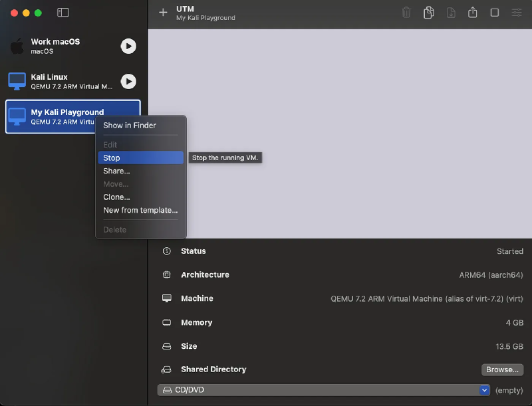Expand the CD/DVD dropdown
532x406 pixels.
(484, 390)
